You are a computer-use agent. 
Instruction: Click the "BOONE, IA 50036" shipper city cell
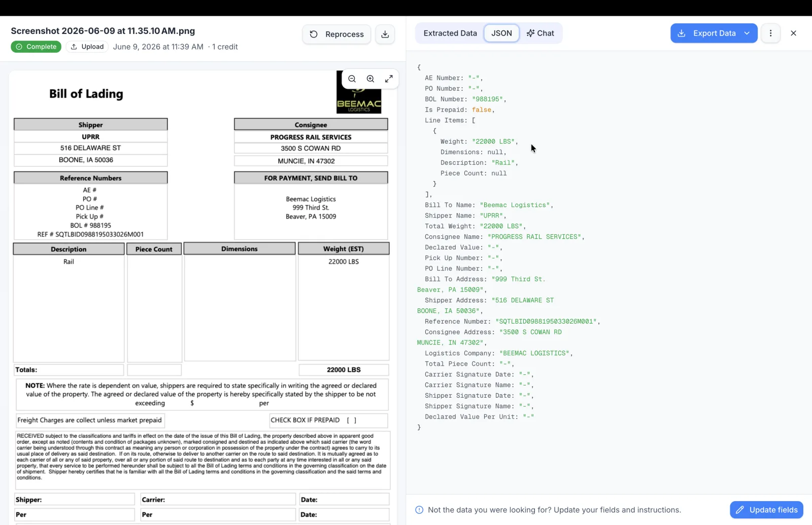point(91,160)
